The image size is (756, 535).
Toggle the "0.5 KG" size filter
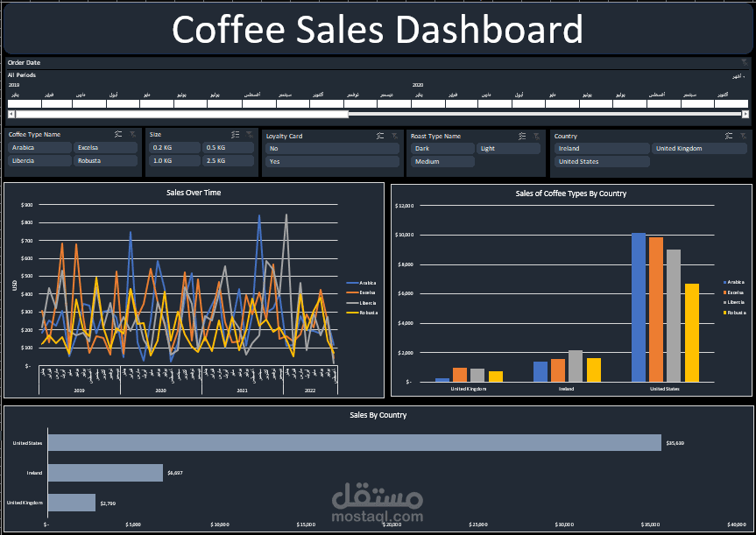tap(225, 148)
